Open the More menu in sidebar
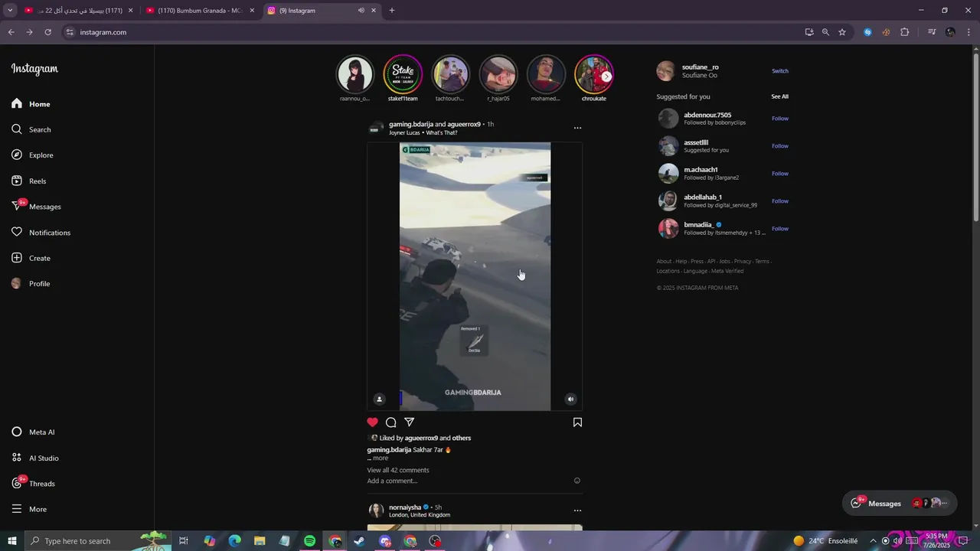Image resolution: width=980 pixels, height=551 pixels. 29,510
